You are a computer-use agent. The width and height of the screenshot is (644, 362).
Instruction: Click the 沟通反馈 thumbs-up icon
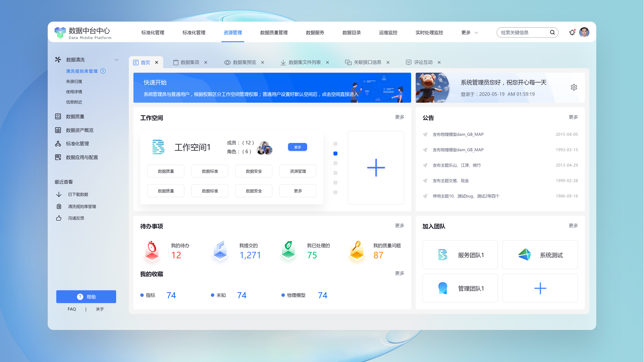click(x=59, y=218)
